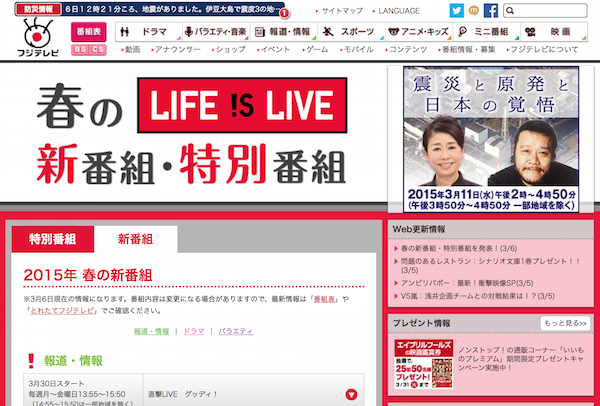Click the 番組表 button

pyautogui.click(x=89, y=32)
